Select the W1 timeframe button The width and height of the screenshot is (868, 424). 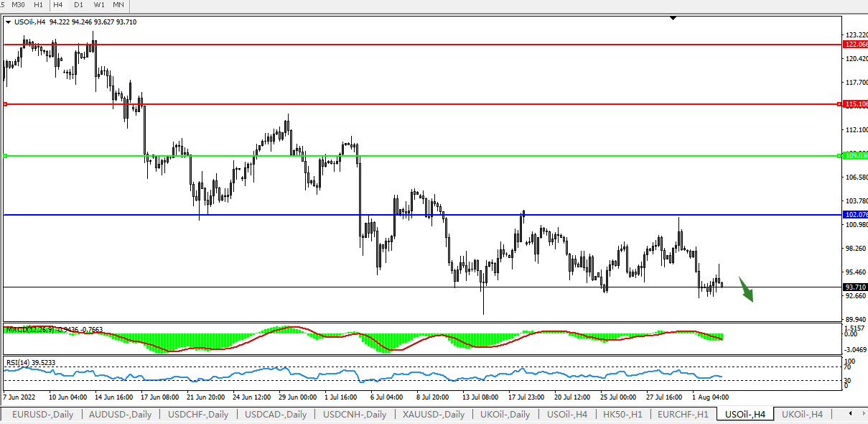coord(99,4)
